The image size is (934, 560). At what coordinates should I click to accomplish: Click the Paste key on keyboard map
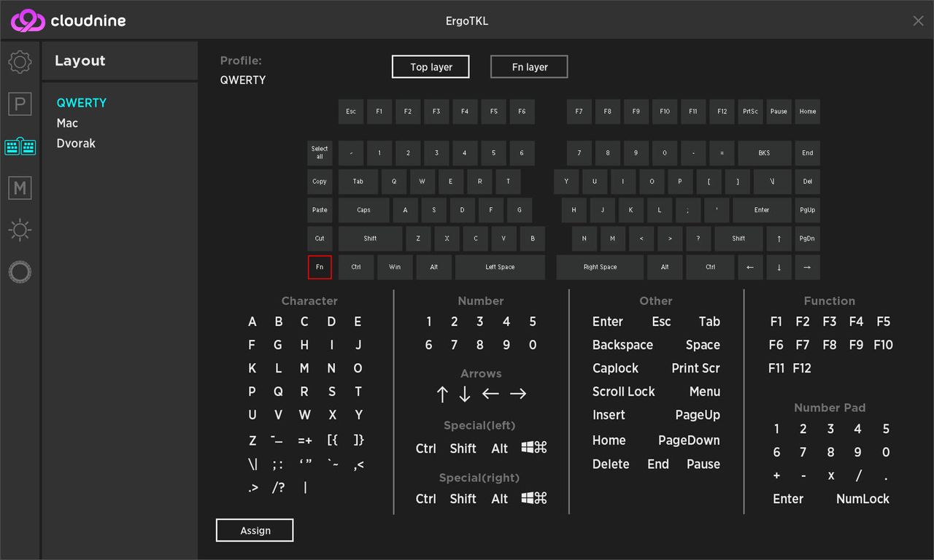click(320, 210)
